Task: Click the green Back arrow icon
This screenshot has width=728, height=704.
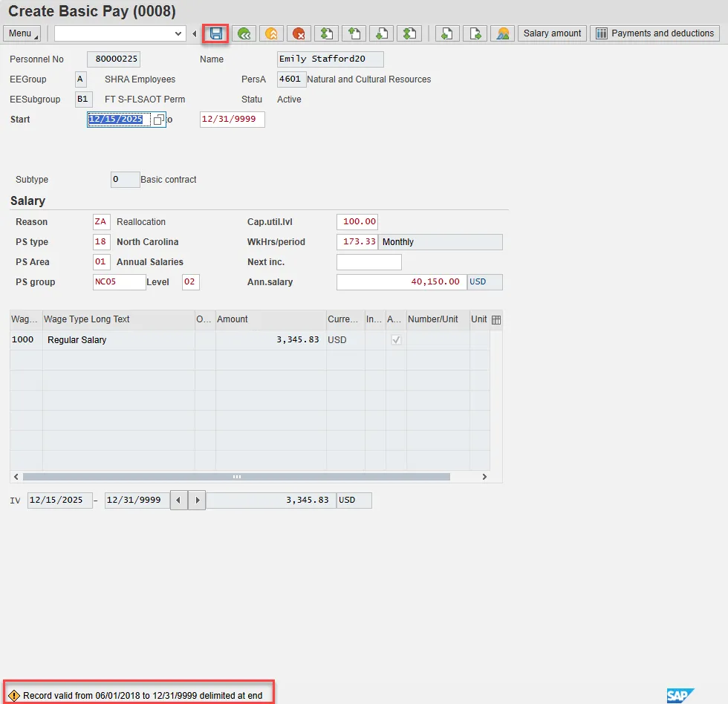Action: coord(244,33)
